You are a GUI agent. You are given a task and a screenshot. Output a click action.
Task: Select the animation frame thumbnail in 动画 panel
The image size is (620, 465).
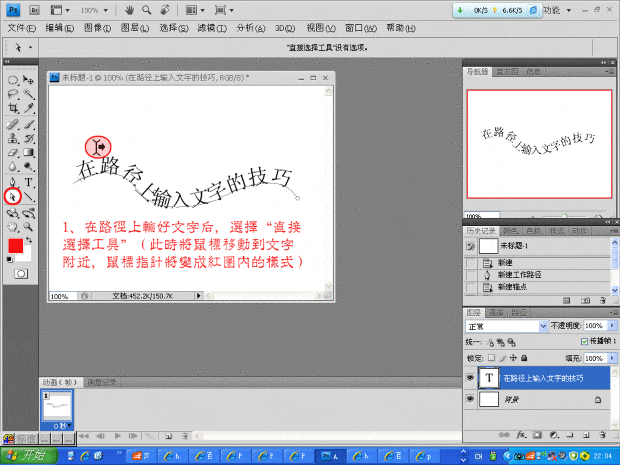coord(56,404)
